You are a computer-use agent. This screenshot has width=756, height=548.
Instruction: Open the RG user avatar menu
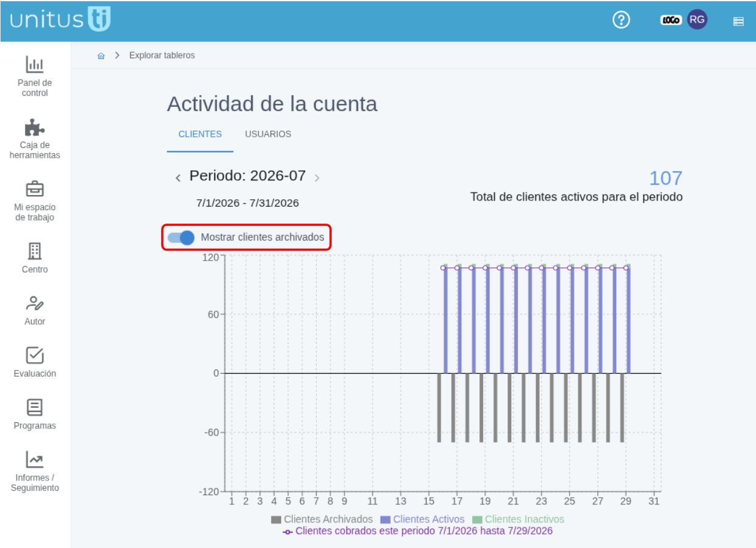click(697, 19)
